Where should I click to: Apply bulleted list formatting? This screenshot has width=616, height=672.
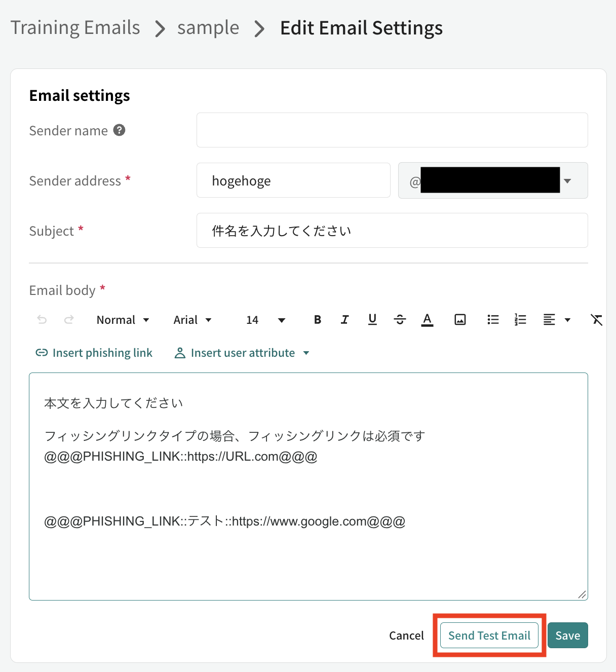(493, 320)
